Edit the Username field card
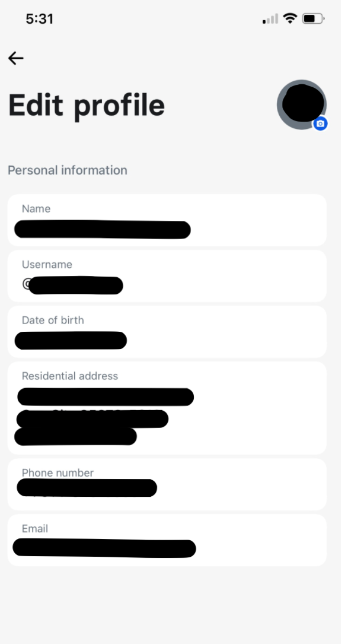This screenshot has width=345, height=644. click(x=167, y=276)
